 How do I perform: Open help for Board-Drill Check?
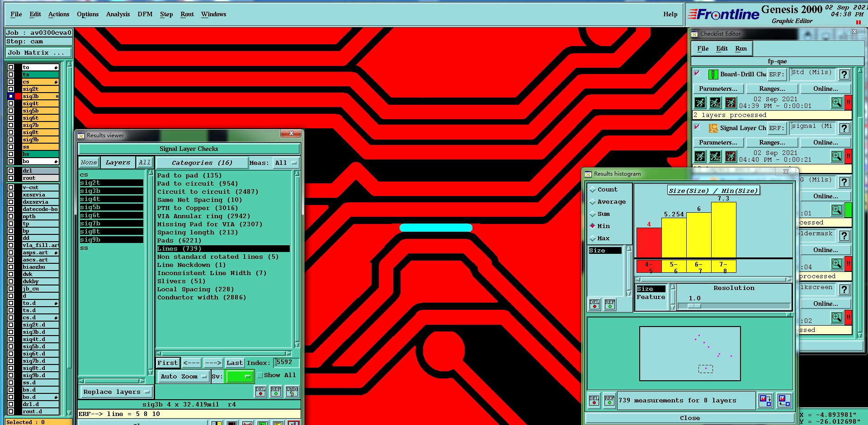coord(844,75)
